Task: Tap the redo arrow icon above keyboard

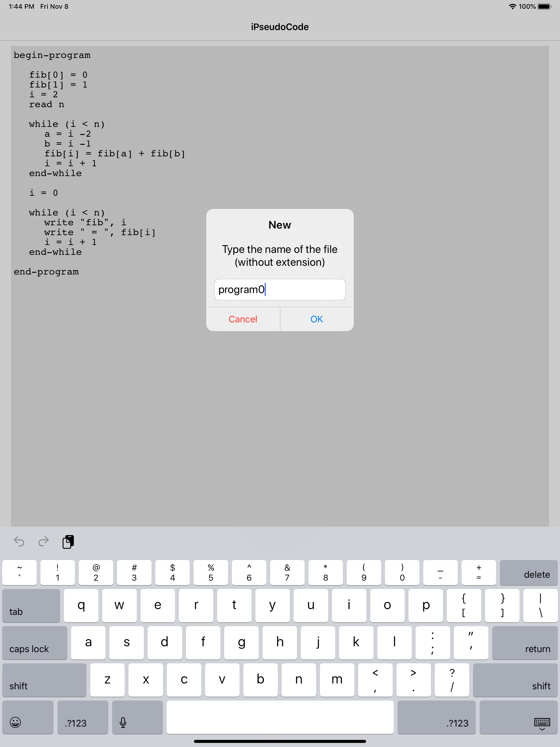Action: [x=43, y=542]
